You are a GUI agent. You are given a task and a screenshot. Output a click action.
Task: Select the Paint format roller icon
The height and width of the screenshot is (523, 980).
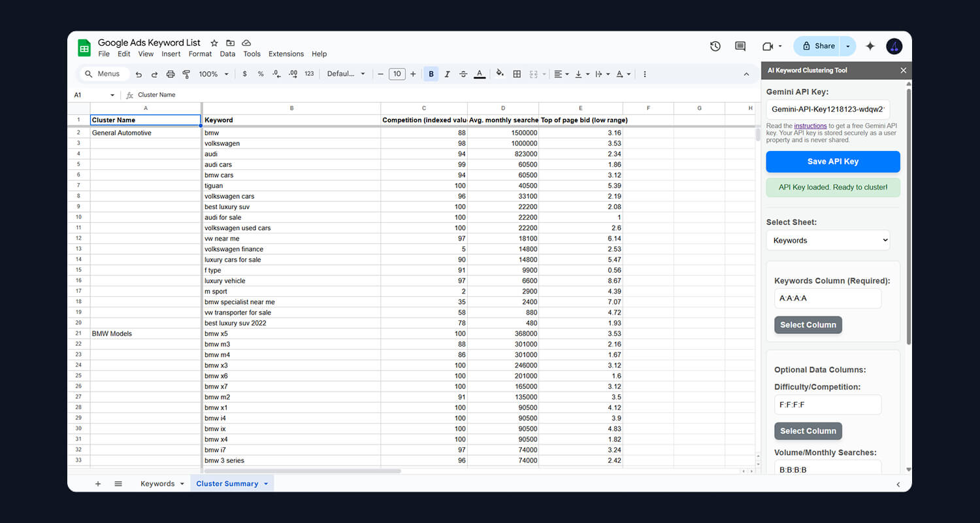pos(186,74)
